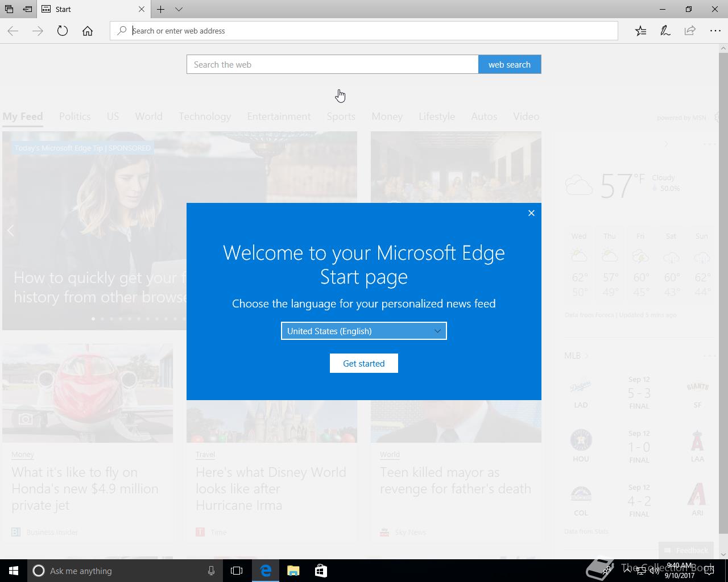This screenshot has width=728, height=582.
Task: Open the Disney World Hurricane Irma article
Action: 271,489
